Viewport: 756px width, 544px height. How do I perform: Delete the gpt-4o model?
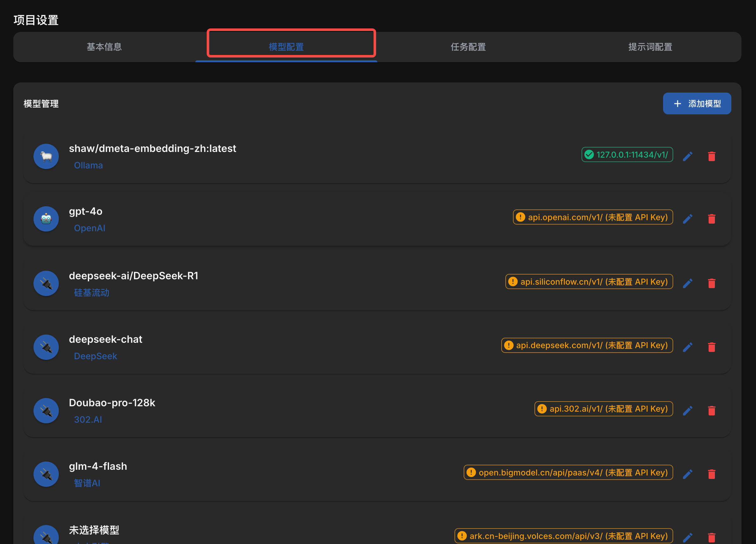[711, 219]
